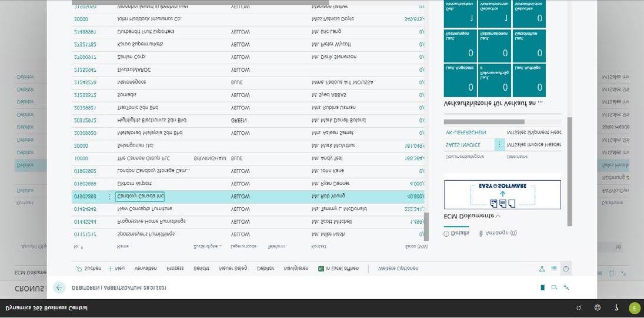Viewport: 644px width, 318px height.
Task: Click the customer list vertical scrollbar
Action: pos(426,226)
